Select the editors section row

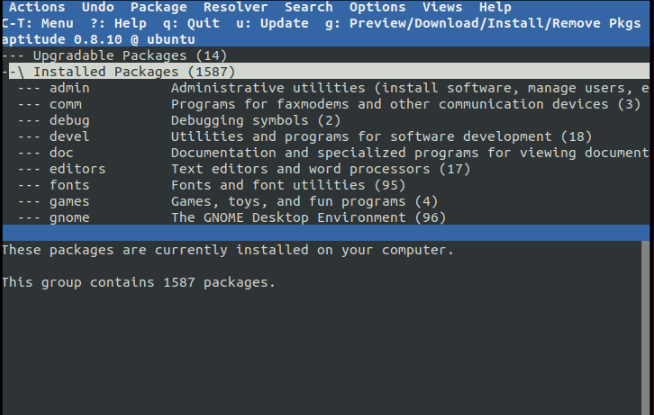(x=77, y=169)
